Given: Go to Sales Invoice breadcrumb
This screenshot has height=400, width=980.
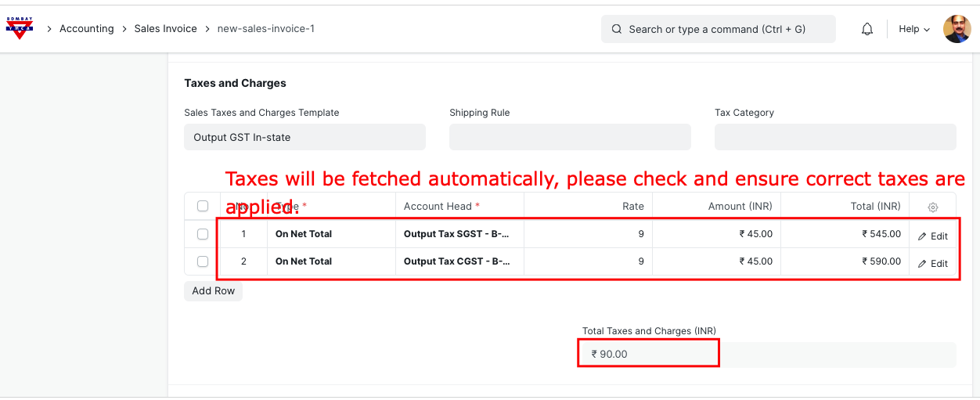Looking at the screenshot, I should click(x=164, y=29).
